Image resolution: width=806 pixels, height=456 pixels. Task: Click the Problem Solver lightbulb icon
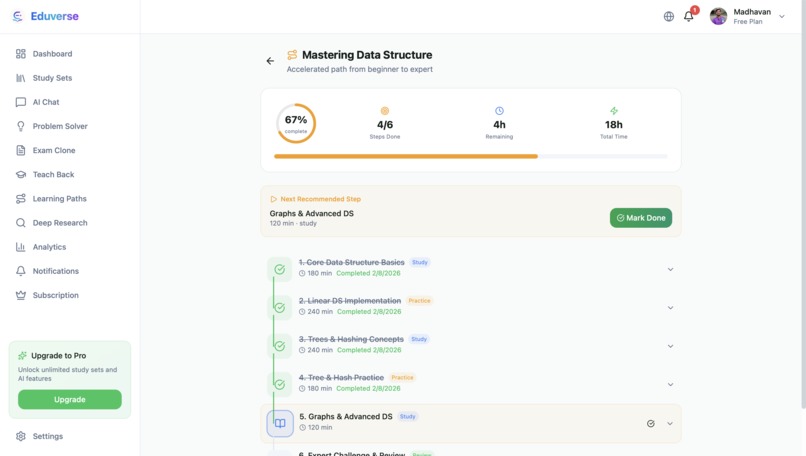point(21,126)
